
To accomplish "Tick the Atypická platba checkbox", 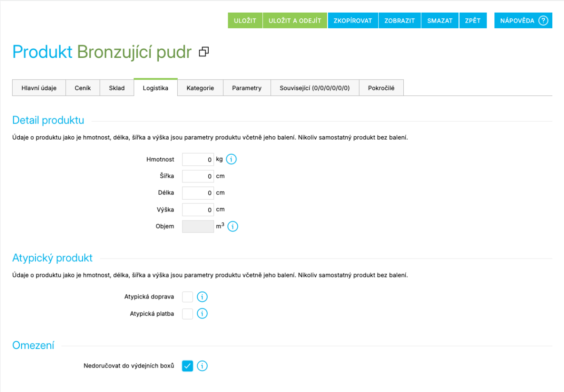I will pyautogui.click(x=188, y=314).
